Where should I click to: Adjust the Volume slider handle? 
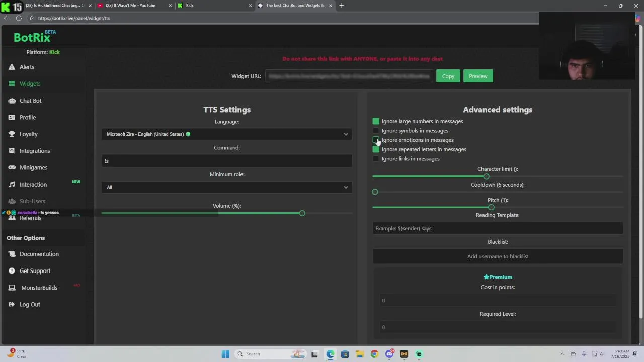coord(302,214)
